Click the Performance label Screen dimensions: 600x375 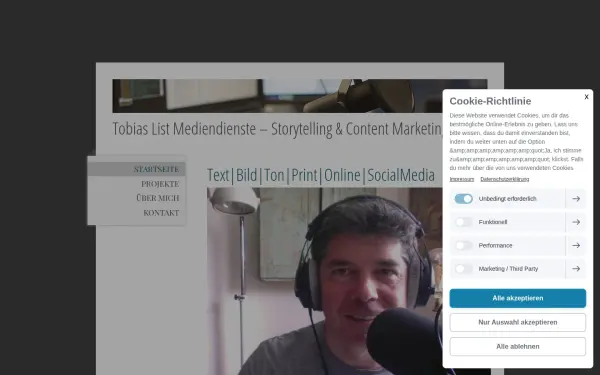click(x=495, y=245)
